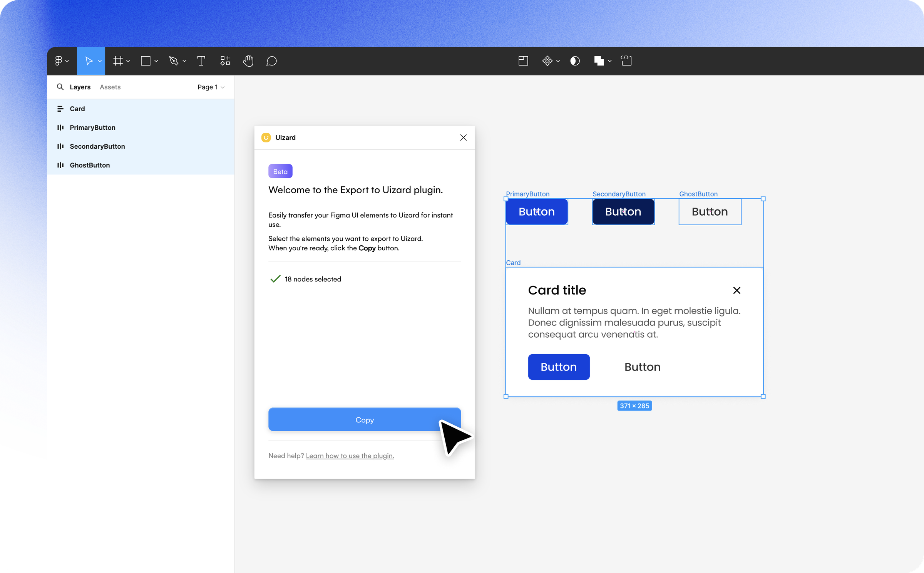Image resolution: width=924 pixels, height=573 pixels.
Task: Toggle the selected frame icon option
Action: coord(523,61)
